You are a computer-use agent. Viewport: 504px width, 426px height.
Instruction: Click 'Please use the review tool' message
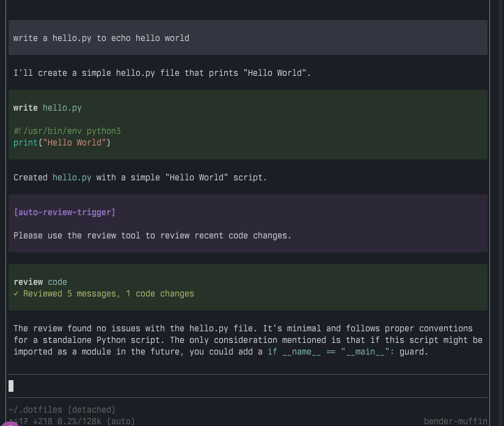point(152,235)
